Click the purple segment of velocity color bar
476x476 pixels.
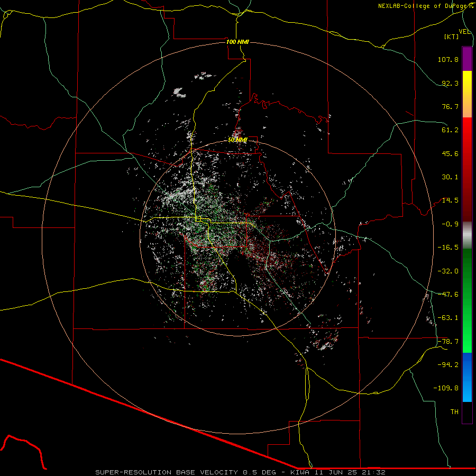coord(467,59)
